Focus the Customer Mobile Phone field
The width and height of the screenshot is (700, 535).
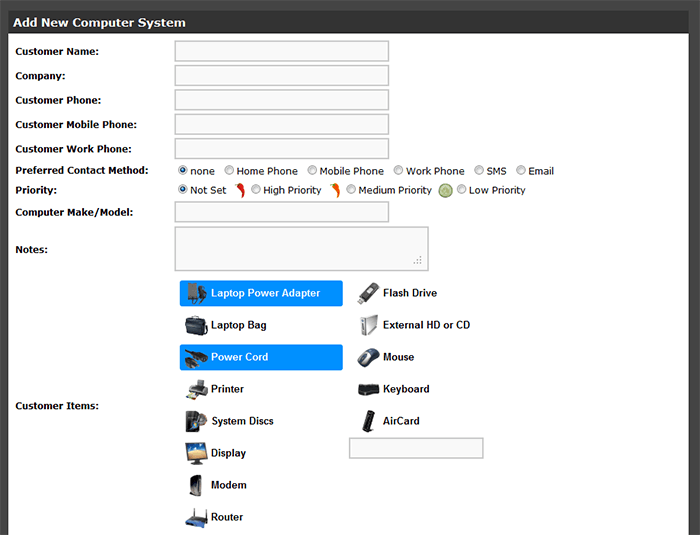tap(282, 124)
